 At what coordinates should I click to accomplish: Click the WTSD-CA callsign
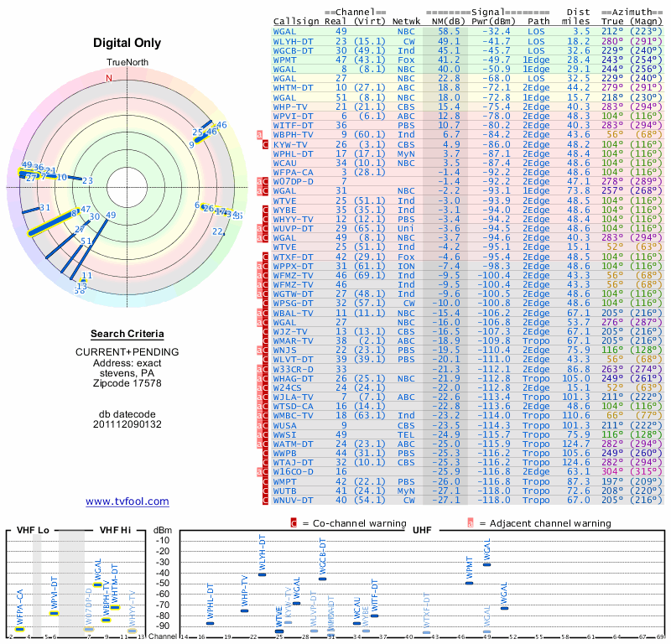[293, 407]
